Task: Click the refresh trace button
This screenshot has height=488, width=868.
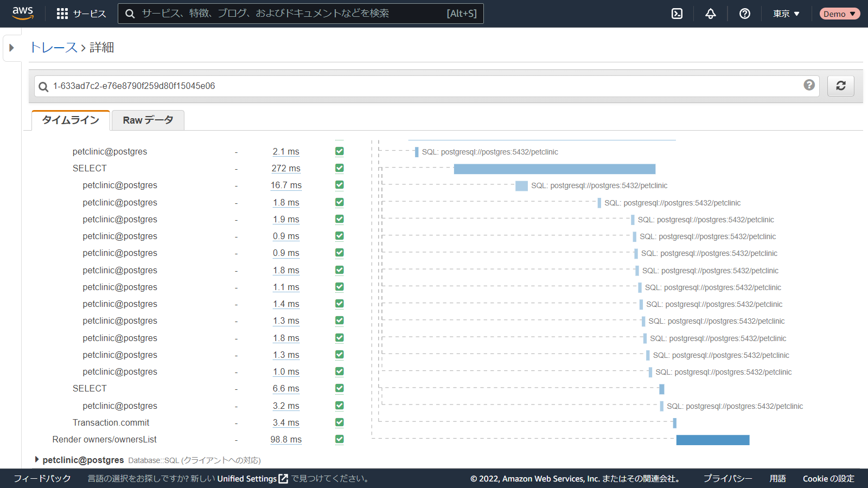Action: [x=840, y=86]
